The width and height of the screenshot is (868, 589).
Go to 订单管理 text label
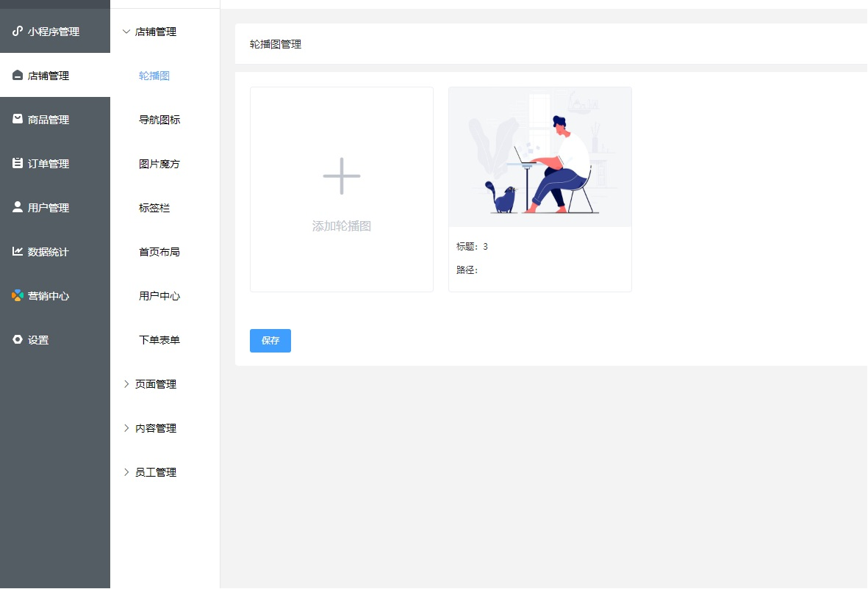(49, 164)
